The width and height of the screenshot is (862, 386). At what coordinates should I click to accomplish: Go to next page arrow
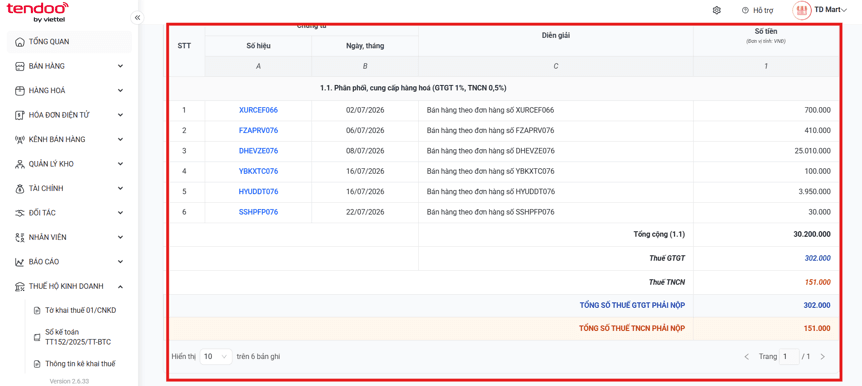click(822, 357)
